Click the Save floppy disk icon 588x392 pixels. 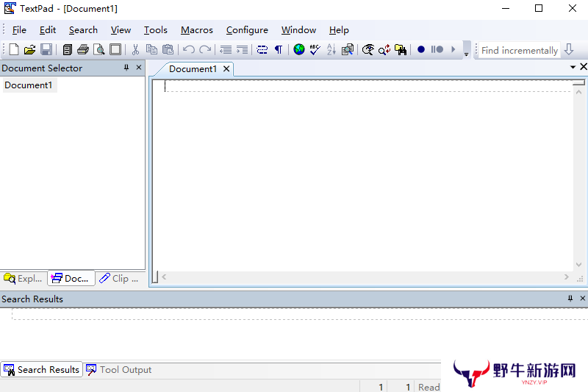(x=46, y=49)
